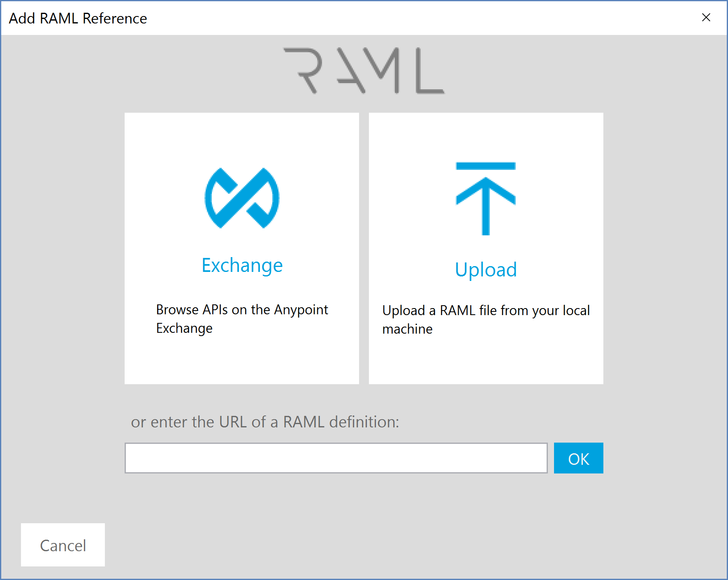Click 'or enter the URL of a RAML definition:' label
Screen dimensions: 728x580
(x=265, y=422)
